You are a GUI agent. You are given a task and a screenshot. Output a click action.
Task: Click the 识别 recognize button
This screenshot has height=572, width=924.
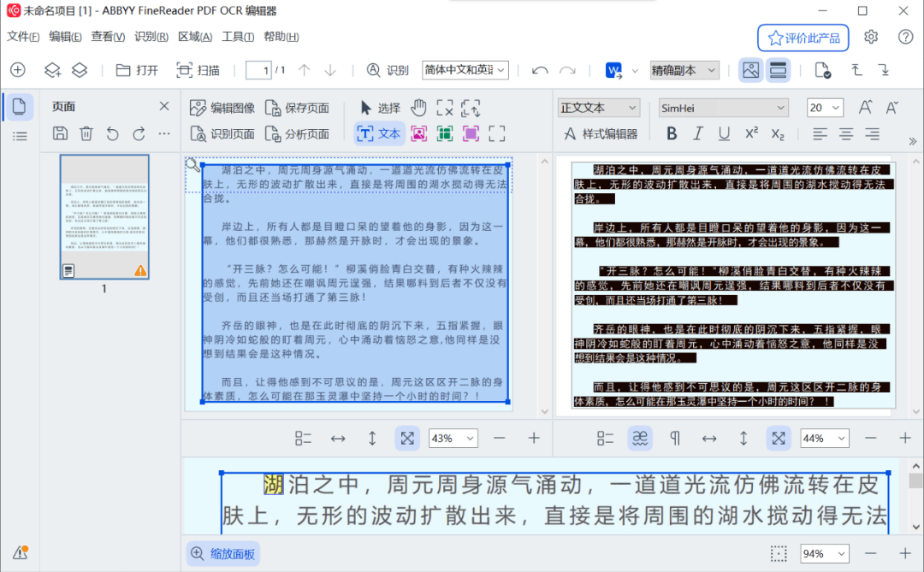point(388,70)
